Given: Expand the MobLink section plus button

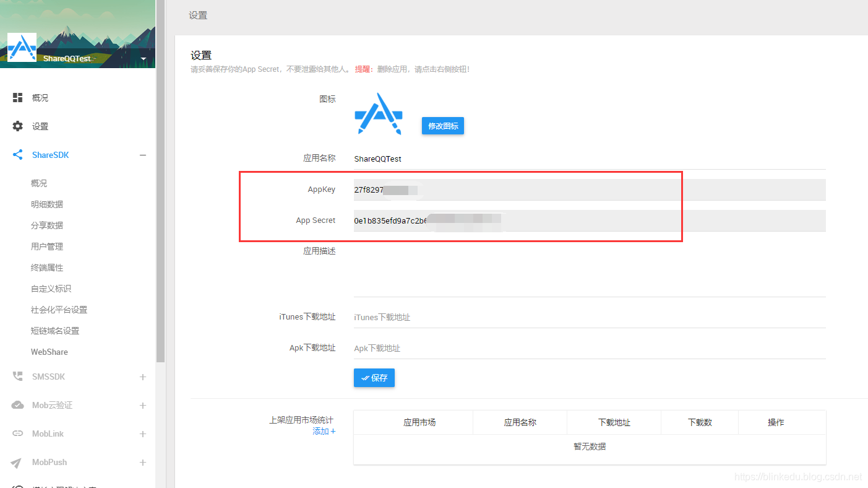Looking at the screenshot, I should click(x=143, y=434).
